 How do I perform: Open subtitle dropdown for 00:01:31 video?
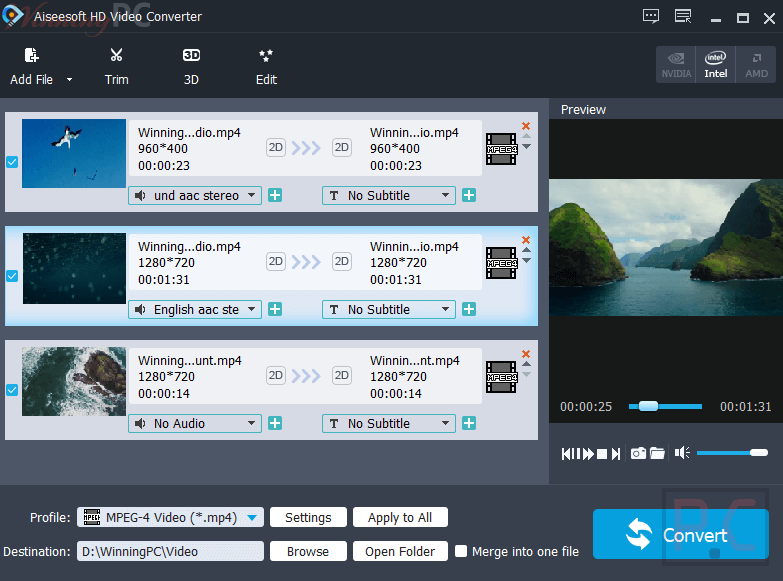pos(389,309)
